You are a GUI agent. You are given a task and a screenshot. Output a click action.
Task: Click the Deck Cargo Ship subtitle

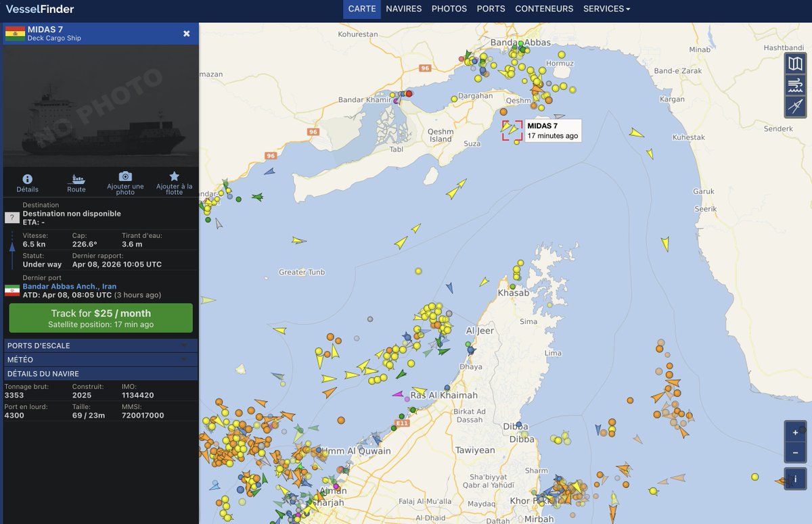54,39
